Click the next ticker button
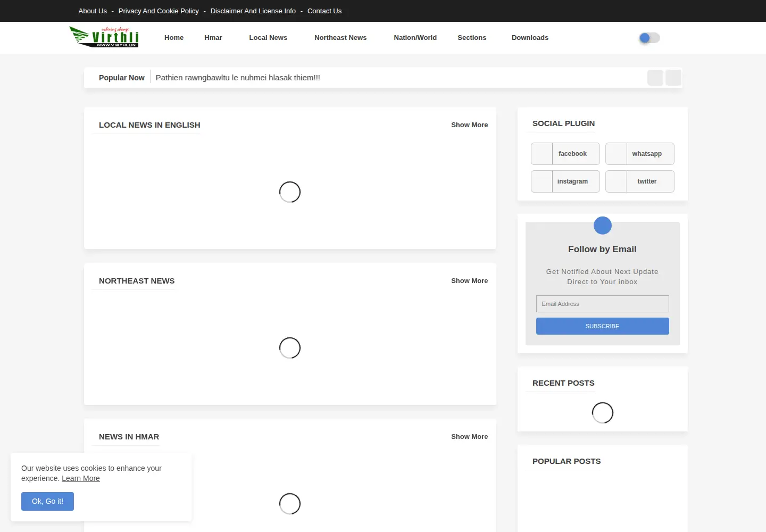The image size is (766, 532). [x=673, y=78]
